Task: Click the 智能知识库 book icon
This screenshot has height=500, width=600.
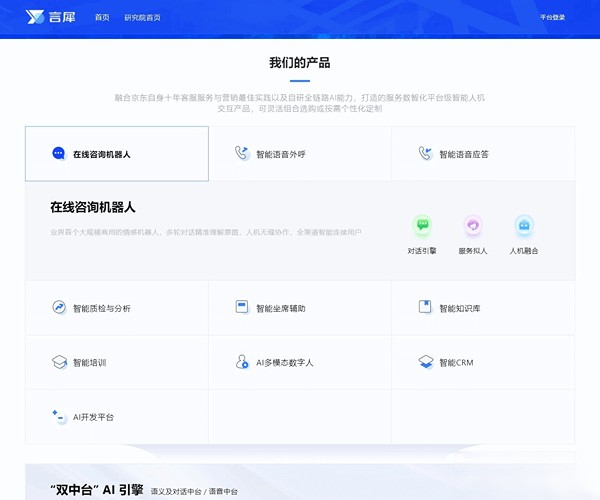Action: [425, 307]
